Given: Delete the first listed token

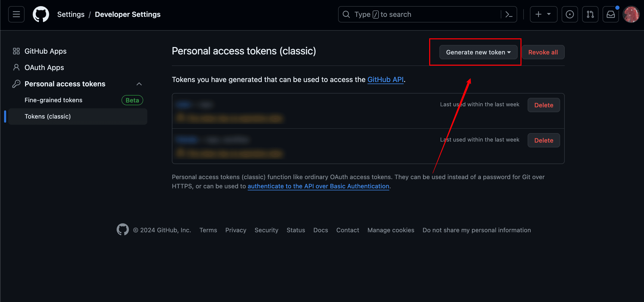Looking at the screenshot, I should click(x=544, y=105).
